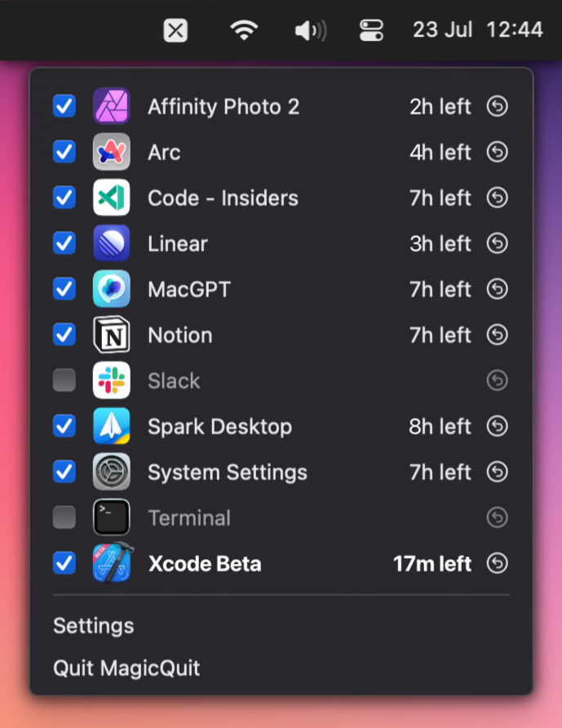Click the Terminal name label
562x728 pixels.
(189, 518)
